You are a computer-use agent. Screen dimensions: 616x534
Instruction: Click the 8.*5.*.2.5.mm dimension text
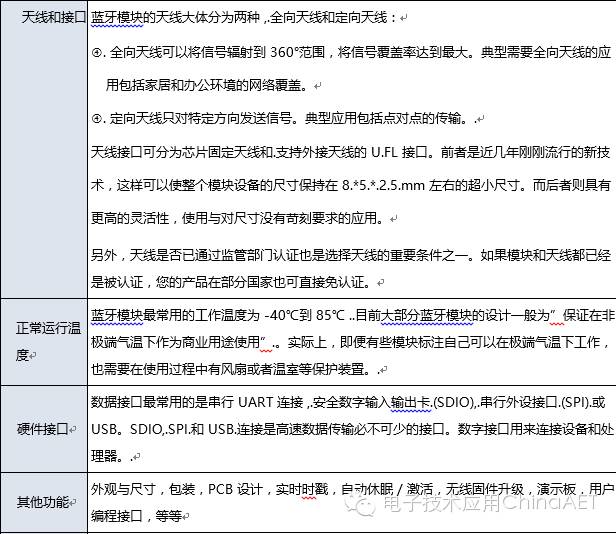pos(383,185)
